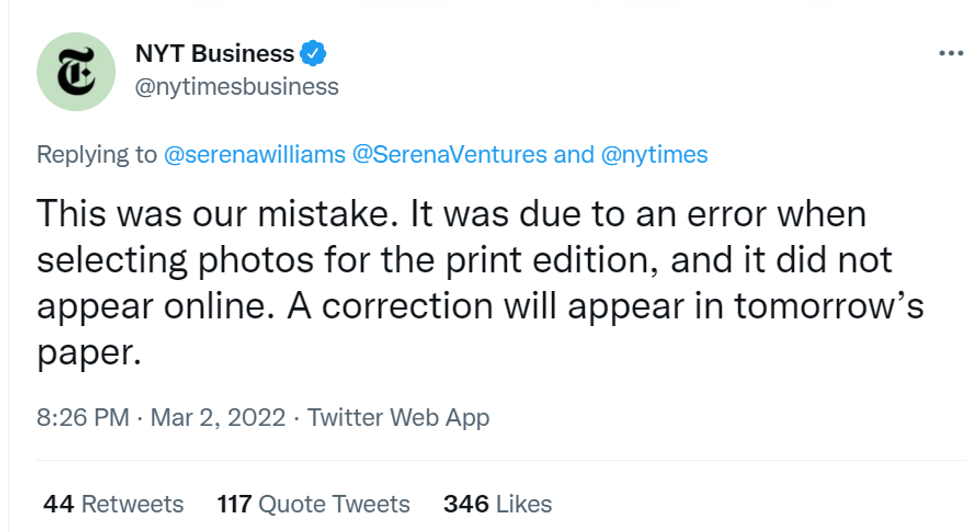Click the NYT Business display name

coord(214,53)
